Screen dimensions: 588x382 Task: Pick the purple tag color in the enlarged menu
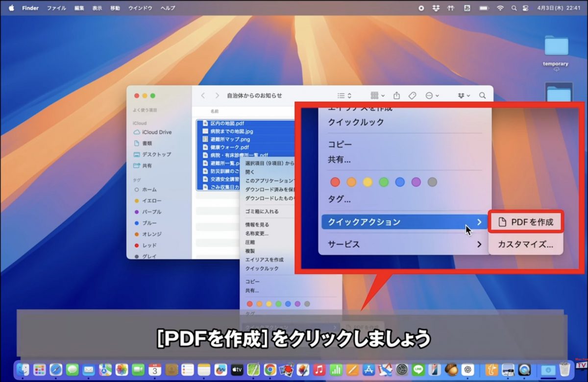[x=416, y=182]
